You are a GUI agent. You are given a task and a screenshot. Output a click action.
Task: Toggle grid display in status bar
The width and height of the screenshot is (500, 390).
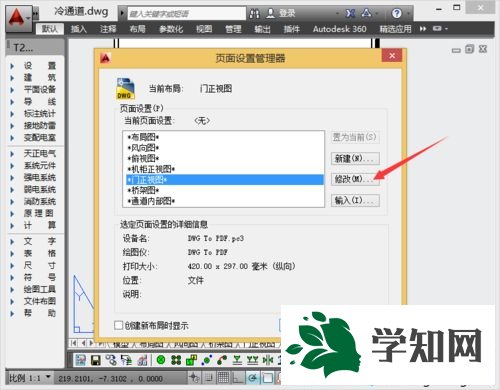(223, 378)
